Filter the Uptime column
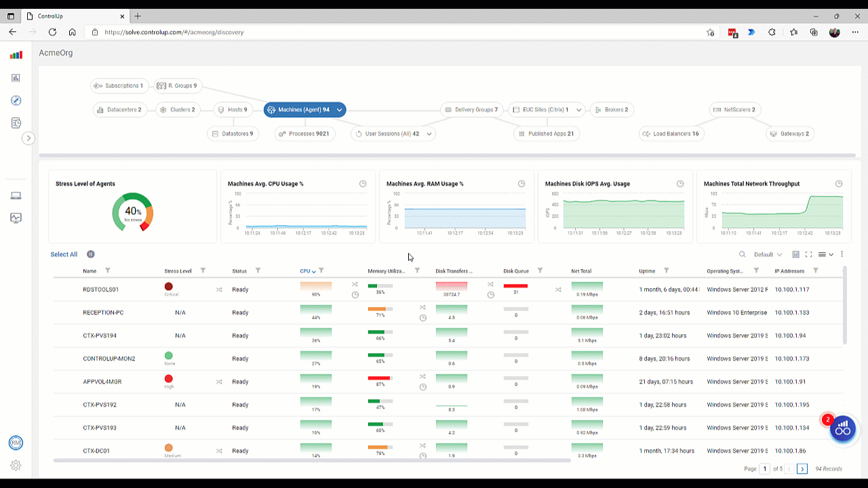This screenshot has height=488, width=868. [x=666, y=271]
